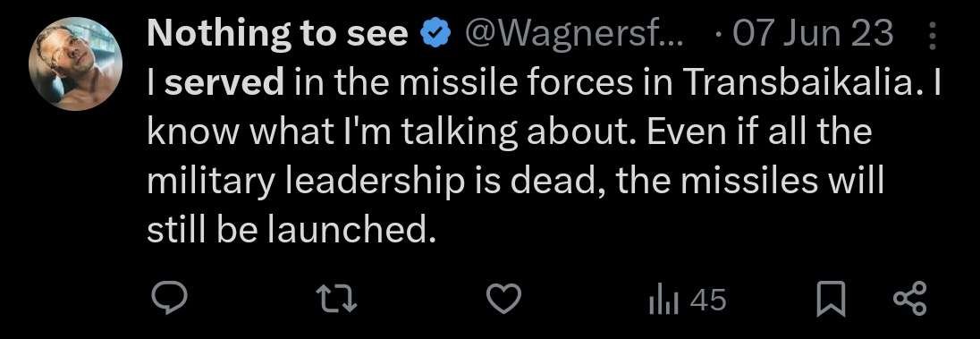Open the three-dot more options menu
This screenshot has width=980, height=339.
932,35
